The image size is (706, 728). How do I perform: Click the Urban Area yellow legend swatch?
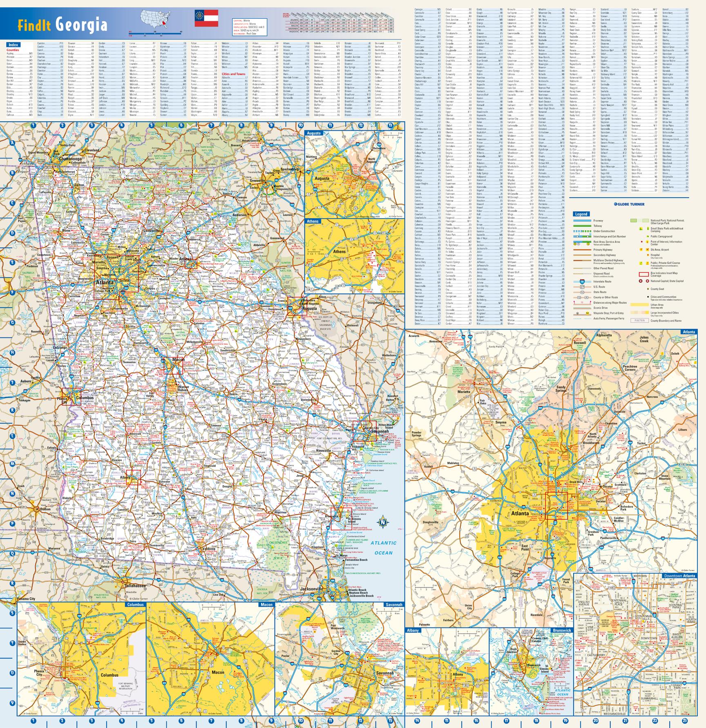pos(640,305)
